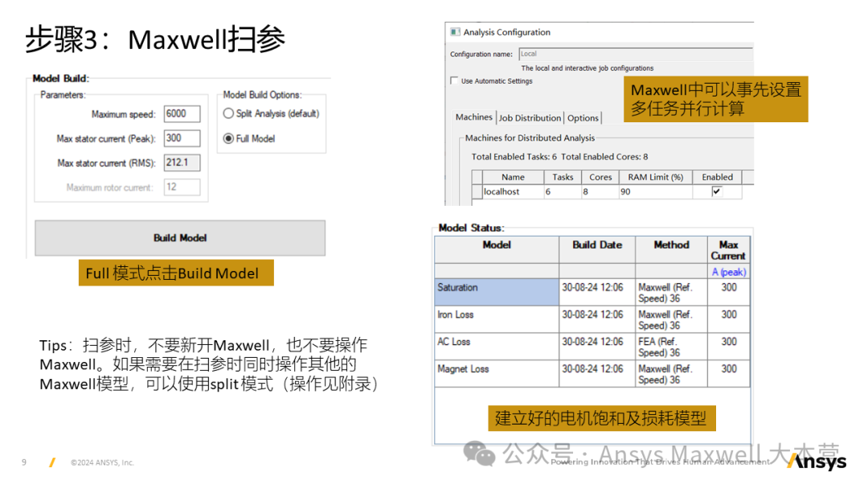The image size is (868, 489).
Task: Click the FEA (Ref. Speed) 36 method cell
Action: (671, 347)
